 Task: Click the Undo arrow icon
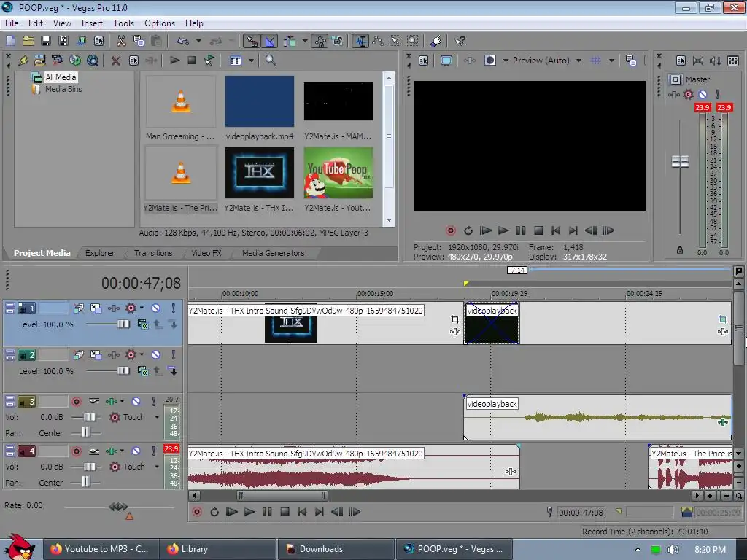[x=183, y=41]
